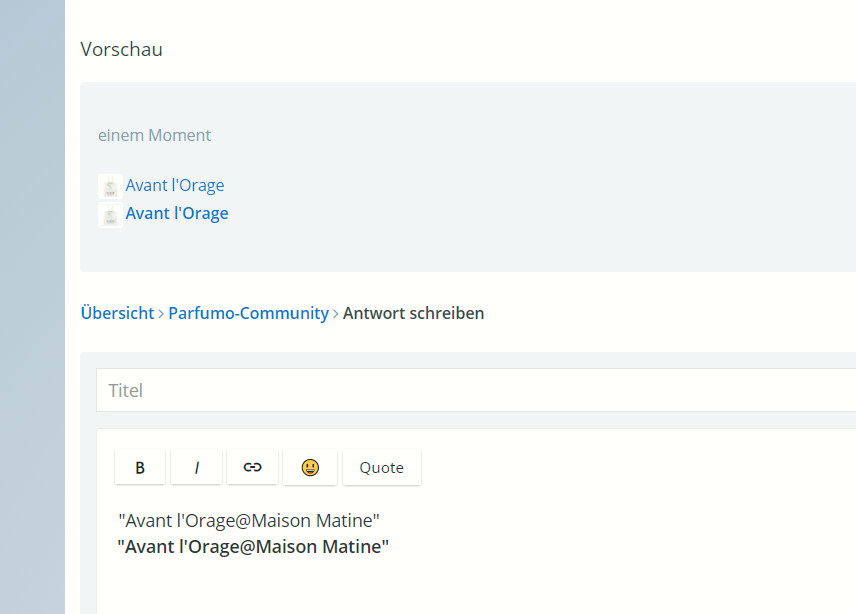Open the regular-weight Avant l'Orage preview link
Viewport: 856px width, 614px height.
tap(175, 186)
